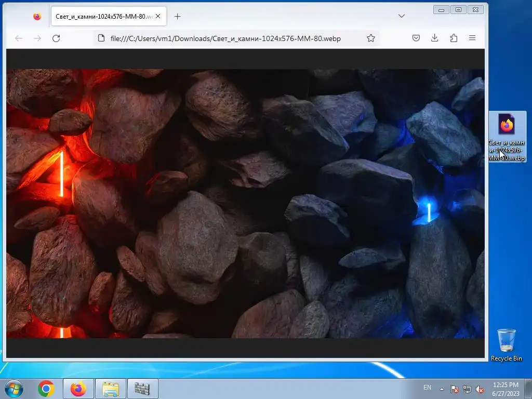
Task: Select the Свет_и_камни webp desktop file icon
Action: pyautogui.click(x=507, y=137)
